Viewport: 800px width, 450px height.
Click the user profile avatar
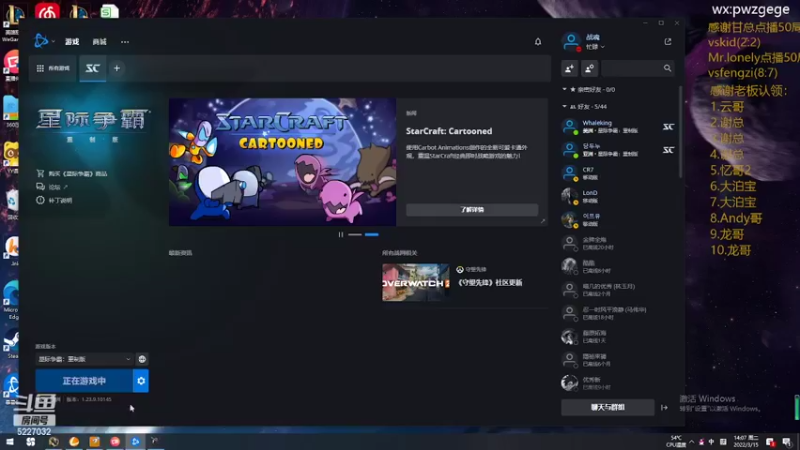click(571, 41)
